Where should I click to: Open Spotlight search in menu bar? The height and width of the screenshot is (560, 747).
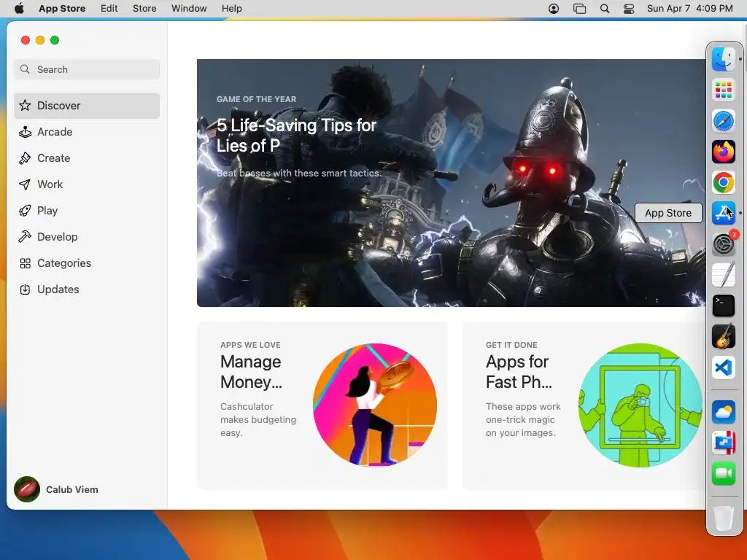605,9
